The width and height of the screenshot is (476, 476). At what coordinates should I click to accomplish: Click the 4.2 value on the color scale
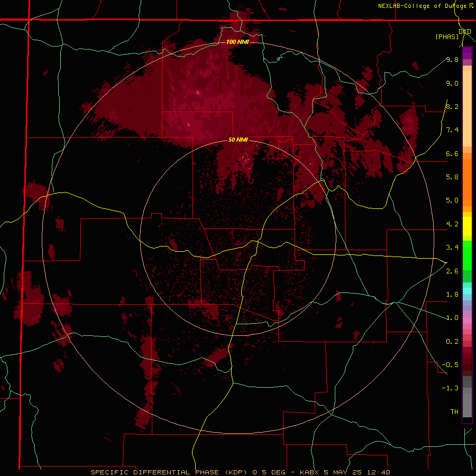point(452,224)
